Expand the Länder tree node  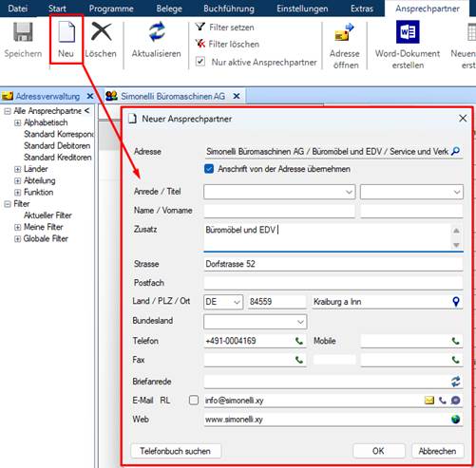pyautogui.click(x=18, y=169)
